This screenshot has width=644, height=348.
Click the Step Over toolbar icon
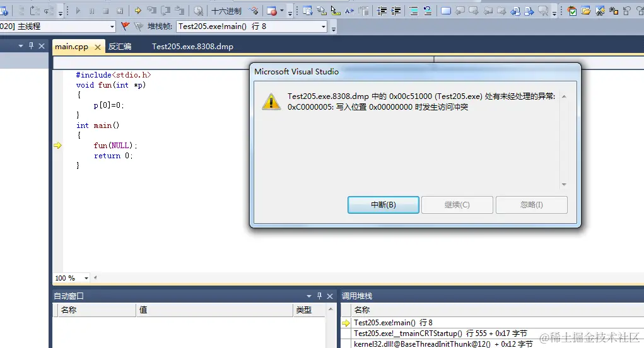click(166, 11)
